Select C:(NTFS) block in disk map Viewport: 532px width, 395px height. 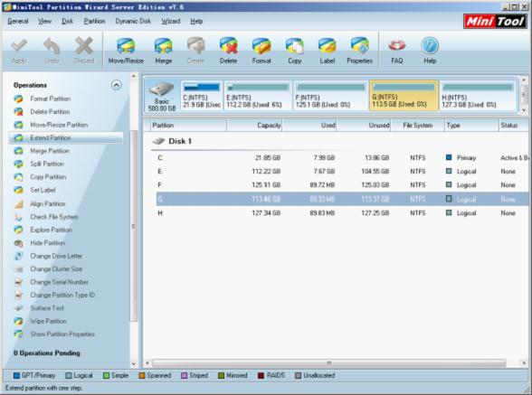tap(202, 95)
